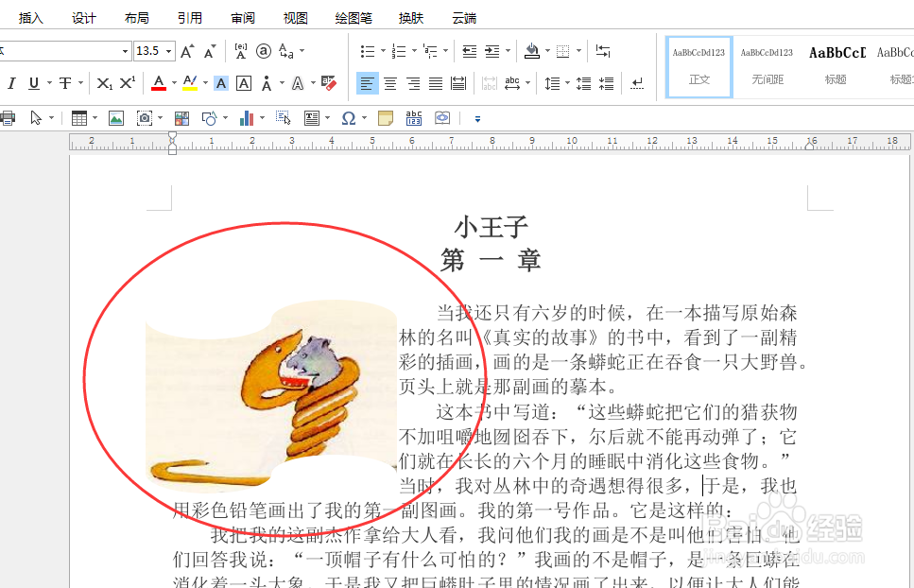The image size is (914, 588).
Task: Insert a picture
Action: tap(116, 118)
